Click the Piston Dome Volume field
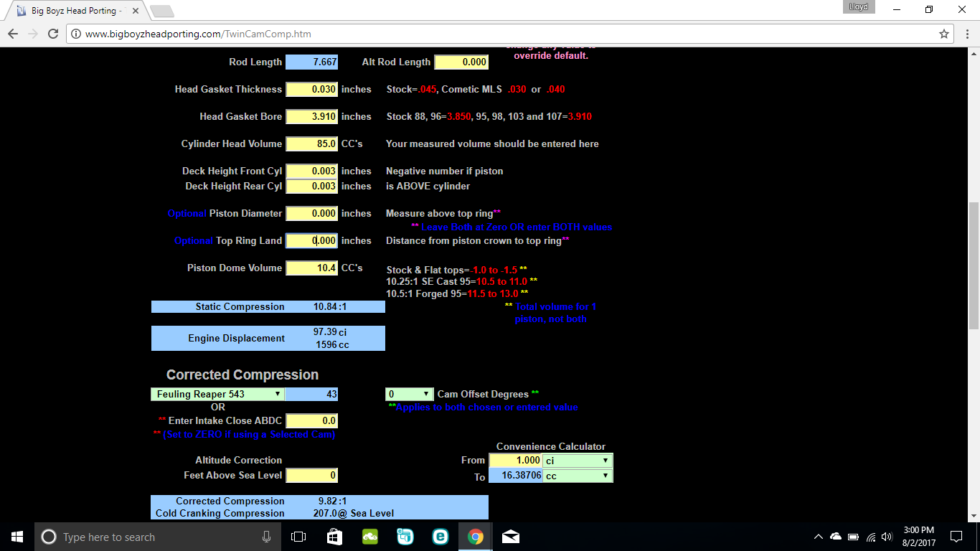Image resolution: width=980 pixels, height=551 pixels. click(x=311, y=268)
